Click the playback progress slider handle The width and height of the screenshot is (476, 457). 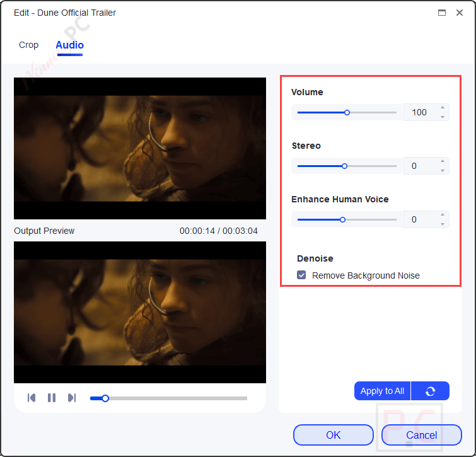coord(105,398)
